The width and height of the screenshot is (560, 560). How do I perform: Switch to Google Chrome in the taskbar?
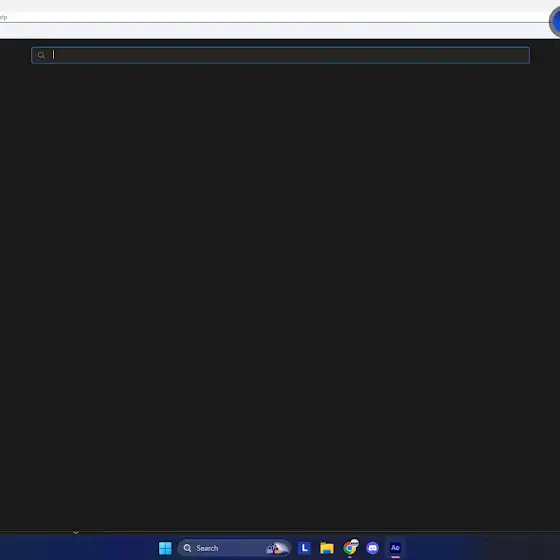(x=350, y=548)
